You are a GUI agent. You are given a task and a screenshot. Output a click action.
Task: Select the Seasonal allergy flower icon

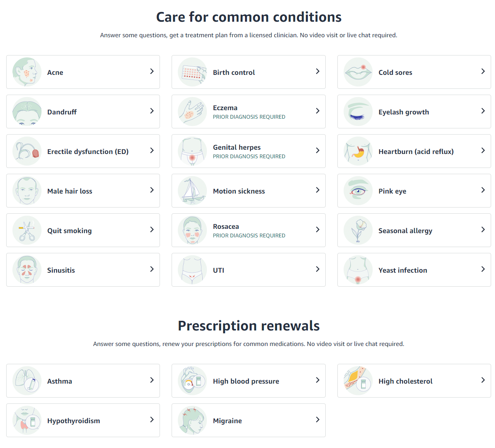point(358,230)
